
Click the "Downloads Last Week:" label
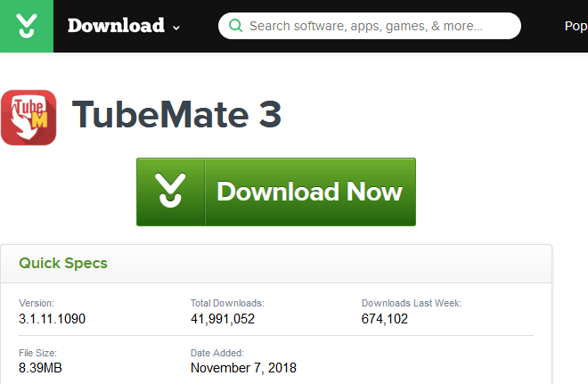click(x=411, y=303)
